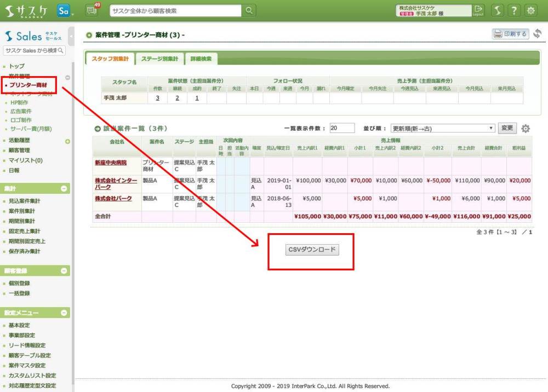The image size is (548, 392).
Task: Switch to 詳細検索 tab
Action: [201, 59]
